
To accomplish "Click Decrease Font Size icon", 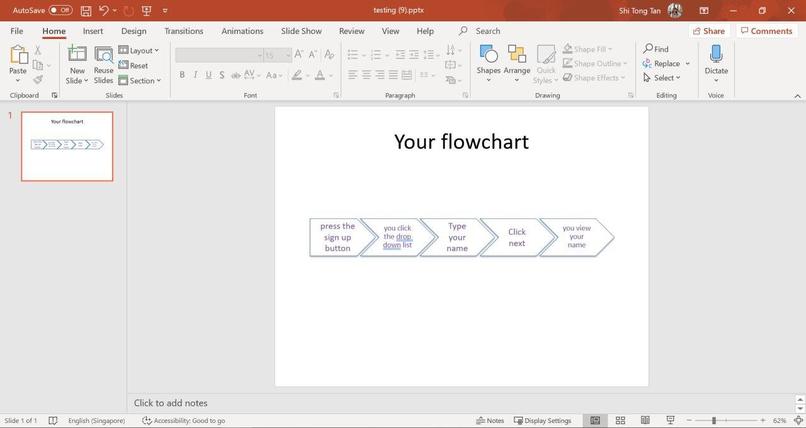I will [x=313, y=54].
